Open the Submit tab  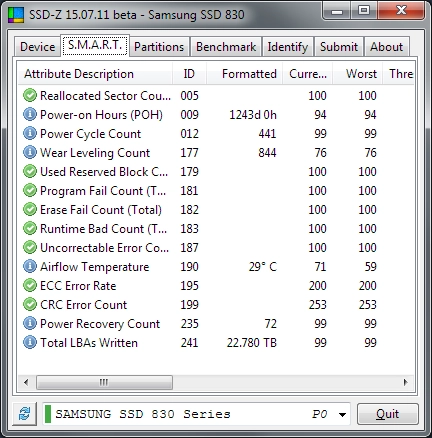[339, 47]
